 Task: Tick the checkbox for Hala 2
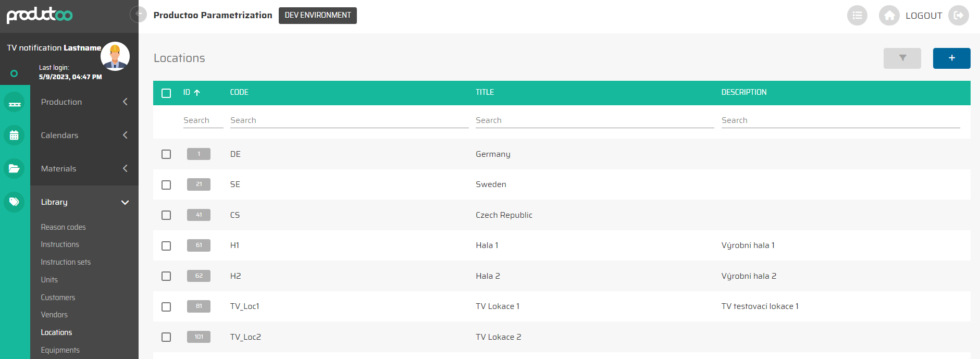(166, 276)
